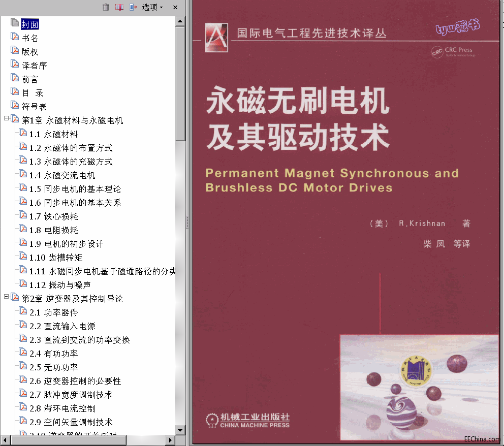Click the PDF icon beside 前言
This screenshot has width=504, height=446.
(14, 77)
